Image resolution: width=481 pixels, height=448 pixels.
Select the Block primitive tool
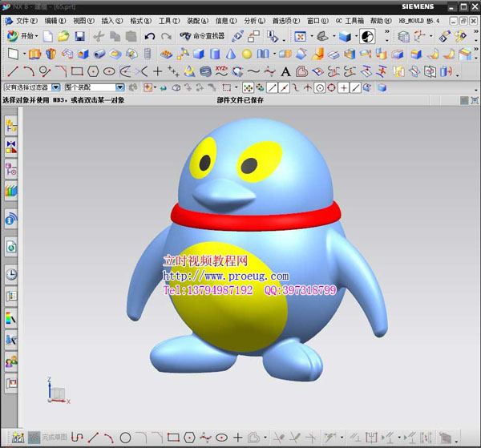199,54
